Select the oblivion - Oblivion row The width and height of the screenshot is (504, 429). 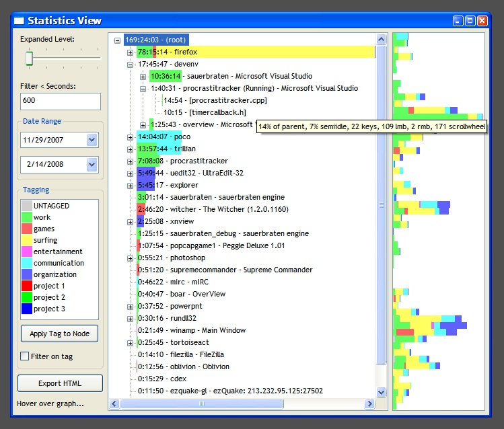(183, 366)
